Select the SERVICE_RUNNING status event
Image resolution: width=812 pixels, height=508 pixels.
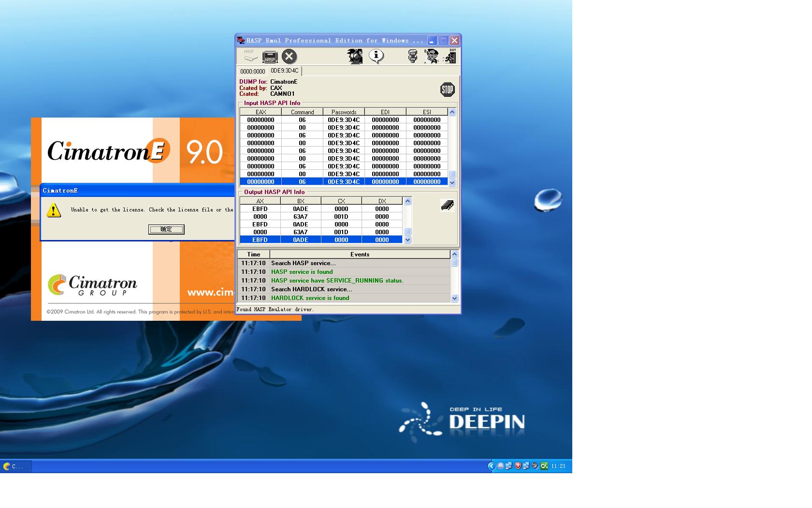point(344,281)
